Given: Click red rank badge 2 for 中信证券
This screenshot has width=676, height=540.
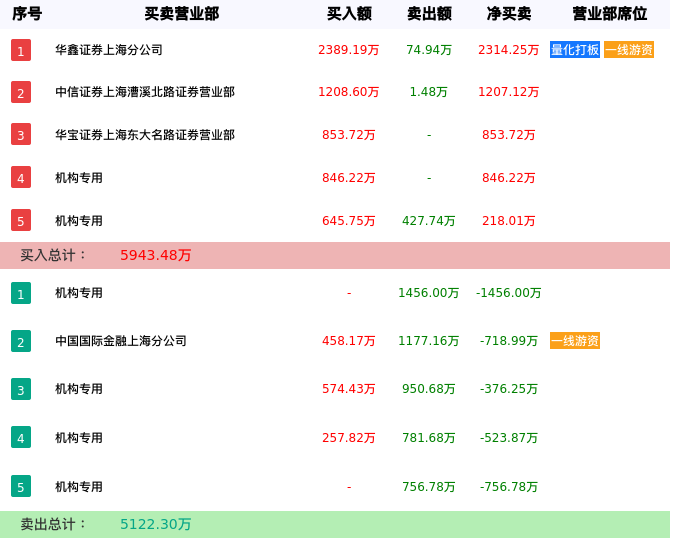Looking at the screenshot, I should click(21, 92).
